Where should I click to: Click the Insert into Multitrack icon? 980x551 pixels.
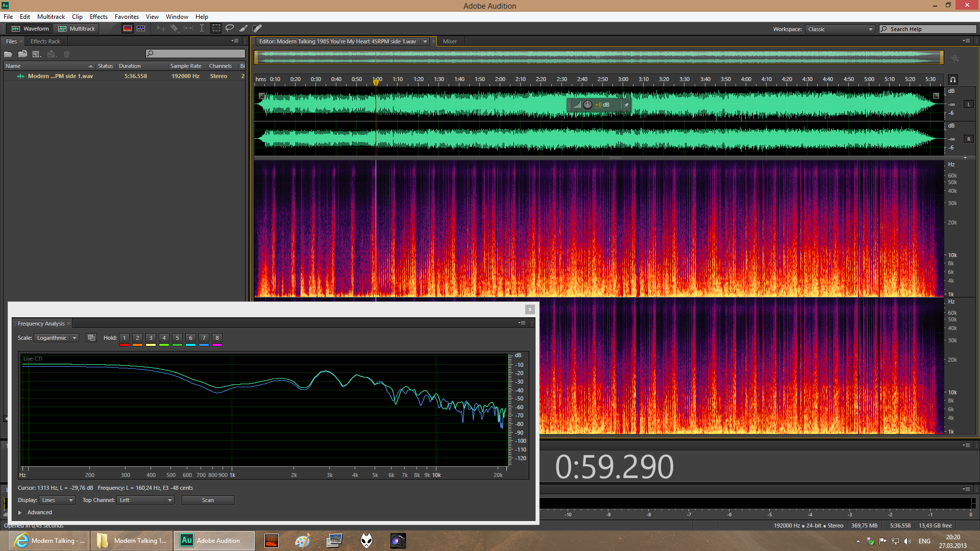pyautogui.click(x=51, y=54)
